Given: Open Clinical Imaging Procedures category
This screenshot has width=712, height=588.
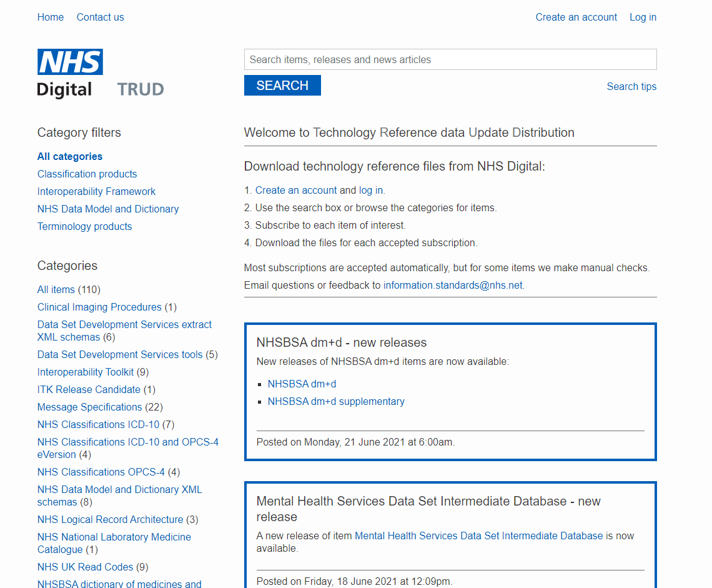Looking at the screenshot, I should (x=99, y=307).
